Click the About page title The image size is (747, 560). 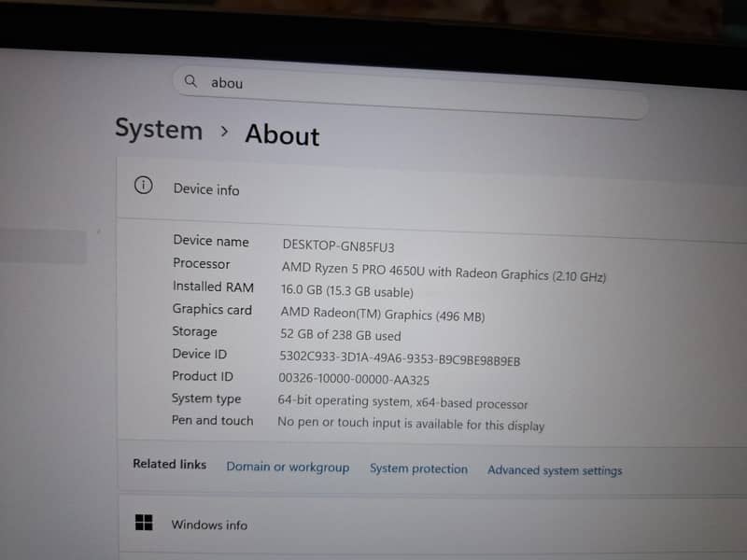pyautogui.click(x=282, y=134)
